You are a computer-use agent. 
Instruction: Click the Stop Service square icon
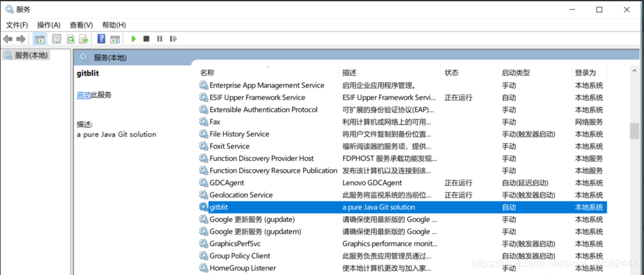pyautogui.click(x=146, y=39)
